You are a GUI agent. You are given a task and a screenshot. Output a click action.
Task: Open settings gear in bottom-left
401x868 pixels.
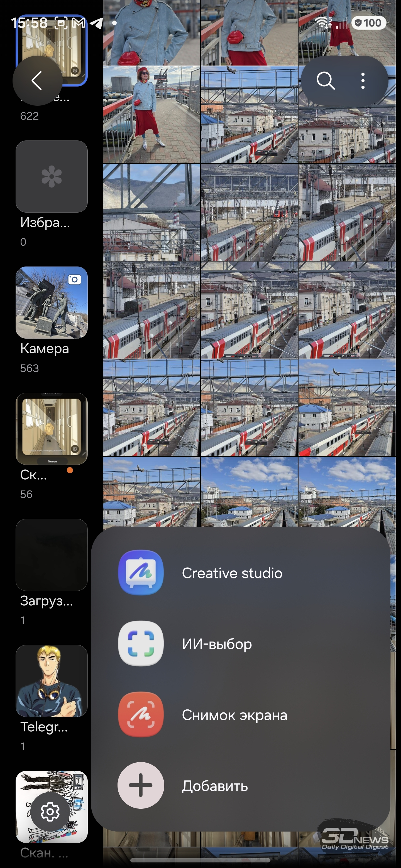point(50,812)
